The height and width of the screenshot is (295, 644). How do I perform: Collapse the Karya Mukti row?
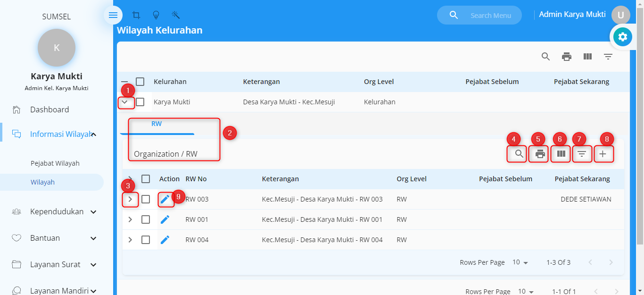(x=125, y=102)
